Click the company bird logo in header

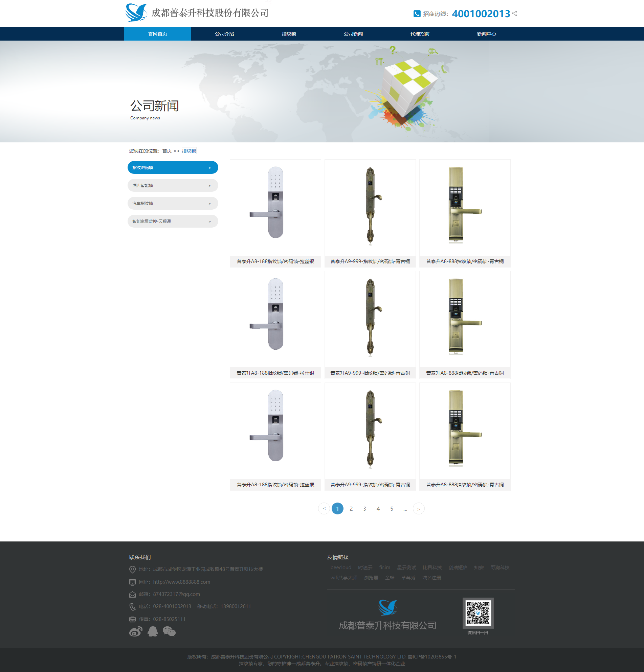136,13
